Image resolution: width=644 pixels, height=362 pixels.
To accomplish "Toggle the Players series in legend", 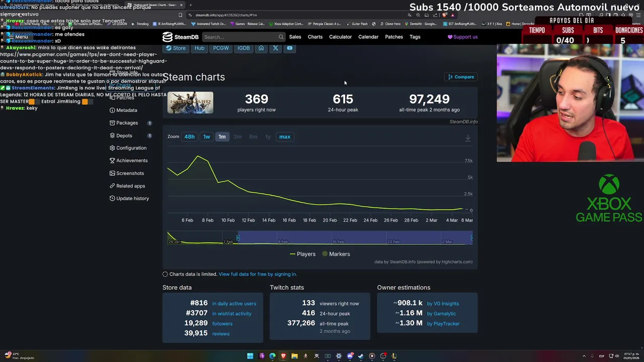I will 302,254.
